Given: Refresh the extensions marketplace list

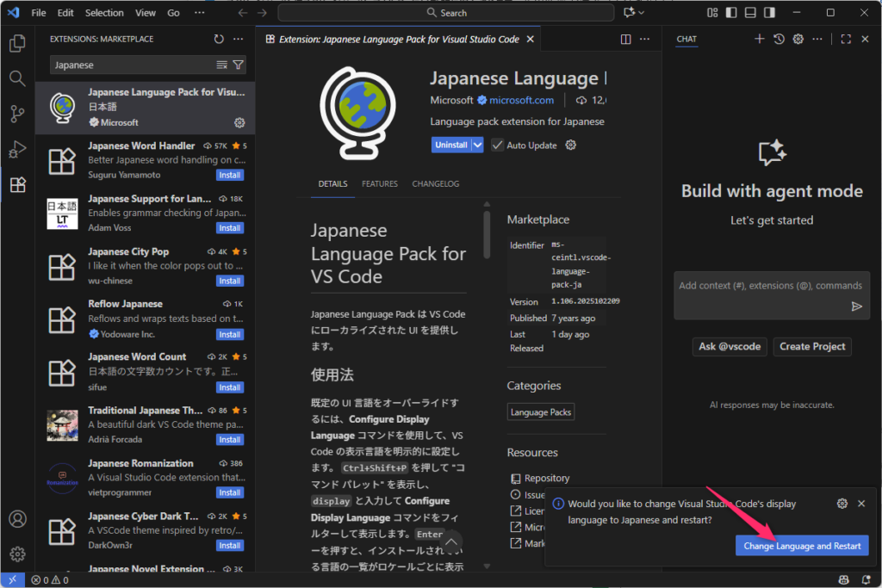Looking at the screenshot, I should [219, 39].
